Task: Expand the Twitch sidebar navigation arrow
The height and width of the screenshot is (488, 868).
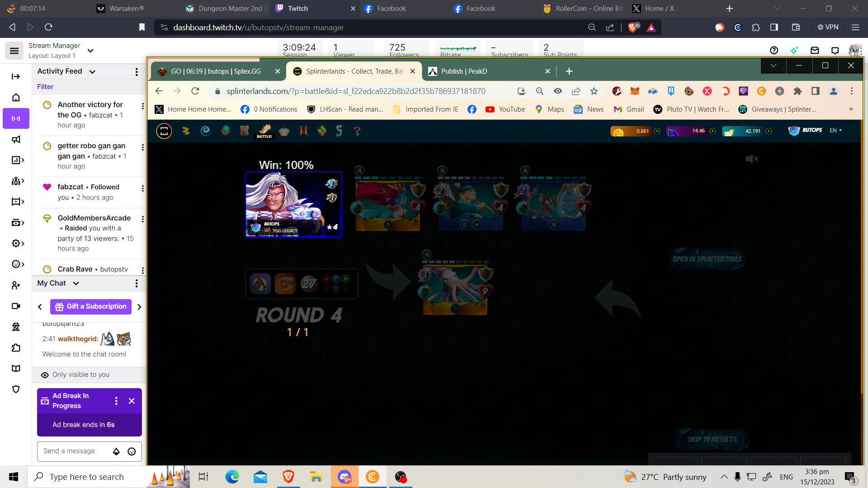Action: coord(16,76)
